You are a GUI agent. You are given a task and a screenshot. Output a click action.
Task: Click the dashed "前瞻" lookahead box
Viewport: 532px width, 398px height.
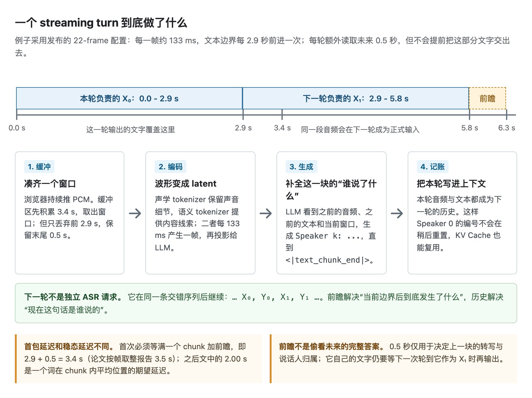pyautogui.click(x=487, y=98)
